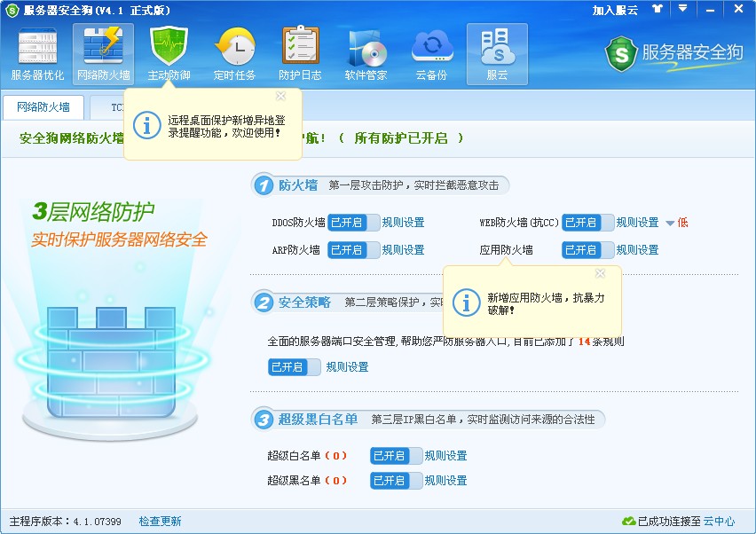This screenshot has width=756, height=534.
Task: Click 检查更新 to check updates
Action: point(160,522)
